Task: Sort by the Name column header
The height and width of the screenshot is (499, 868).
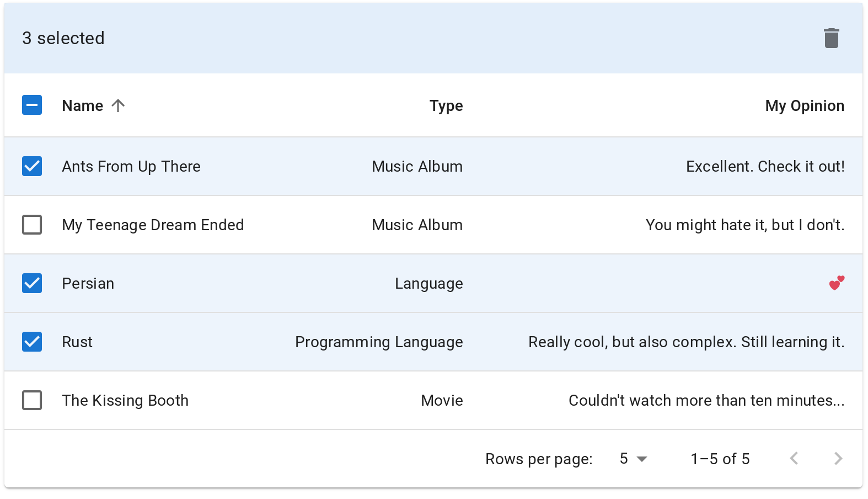Action: pos(83,105)
